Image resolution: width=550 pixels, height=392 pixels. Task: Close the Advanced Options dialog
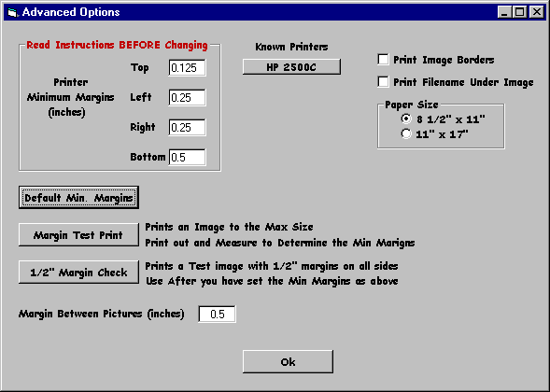tap(537, 12)
